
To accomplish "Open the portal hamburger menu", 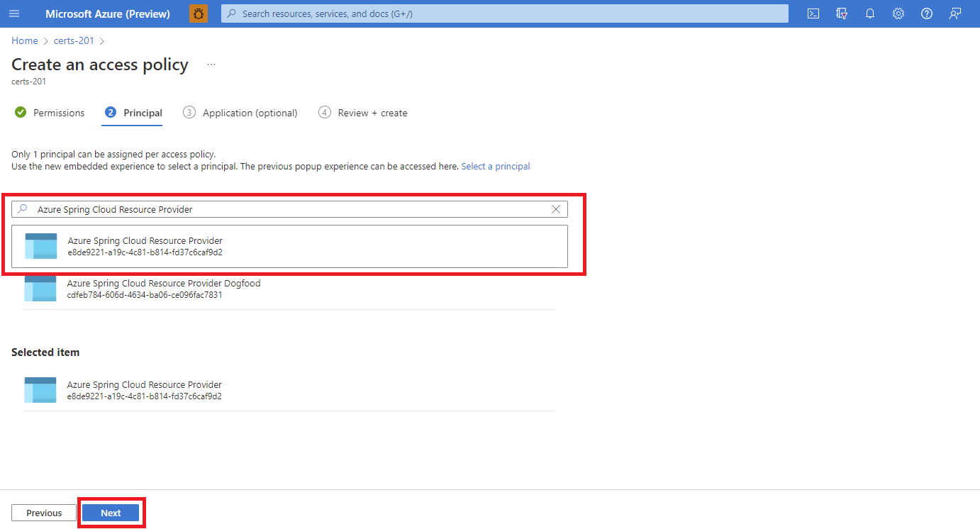I will [x=14, y=13].
